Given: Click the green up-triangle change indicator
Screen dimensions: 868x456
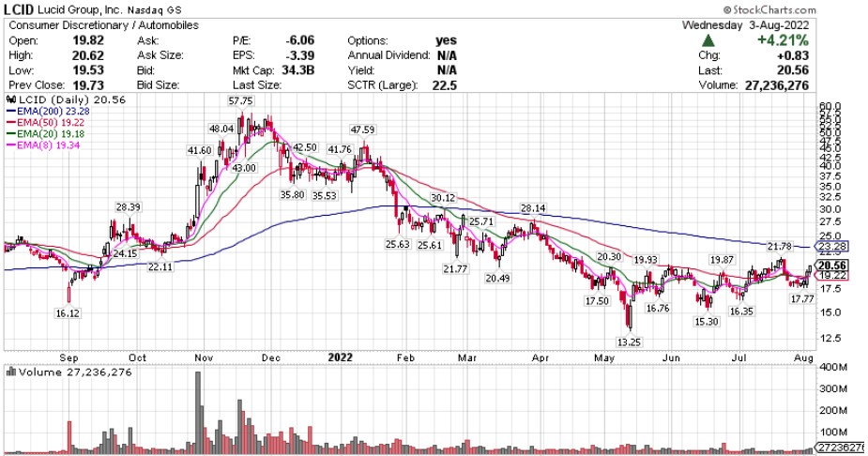Looking at the screenshot, I should 708,40.
